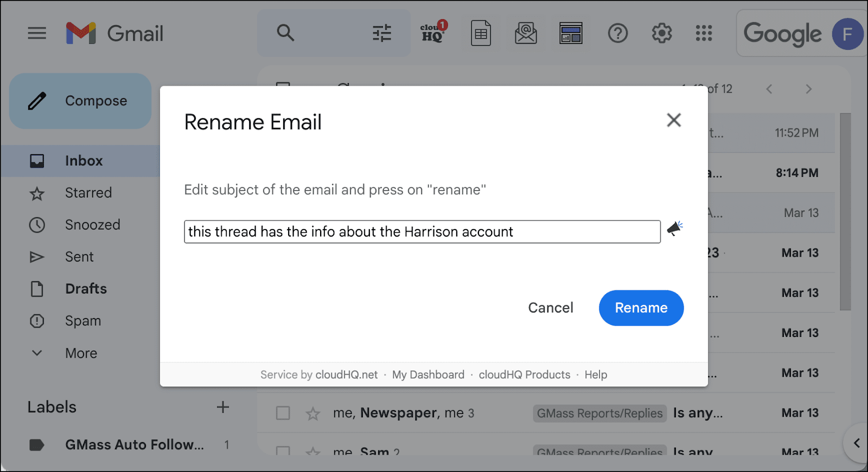Open the dashboard template icon
The image size is (868, 472).
(x=571, y=34)
